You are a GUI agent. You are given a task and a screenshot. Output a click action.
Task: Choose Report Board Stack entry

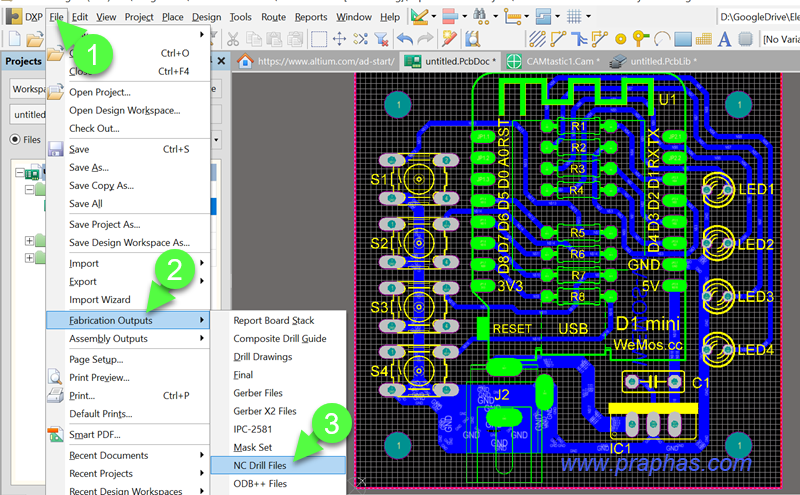[x=274, y=320]
